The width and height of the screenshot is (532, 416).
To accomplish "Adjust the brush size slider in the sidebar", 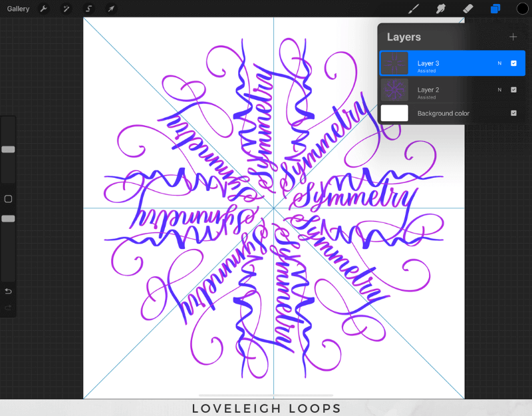I will tap(8, 149).
